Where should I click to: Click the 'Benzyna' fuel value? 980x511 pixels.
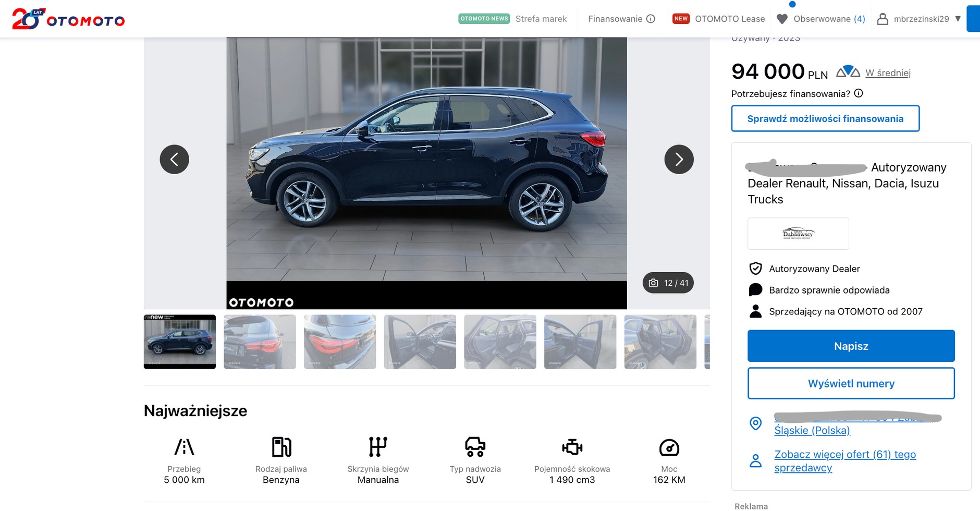click(x=281, y=480)
